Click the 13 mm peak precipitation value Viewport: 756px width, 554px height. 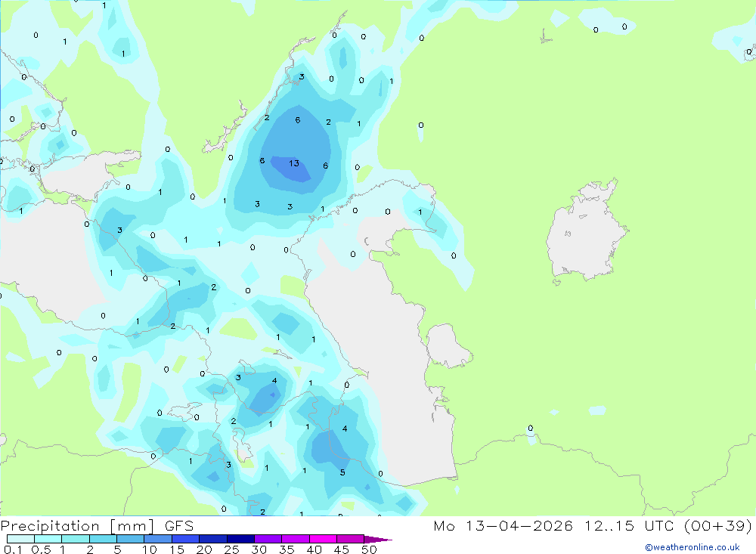294,163
